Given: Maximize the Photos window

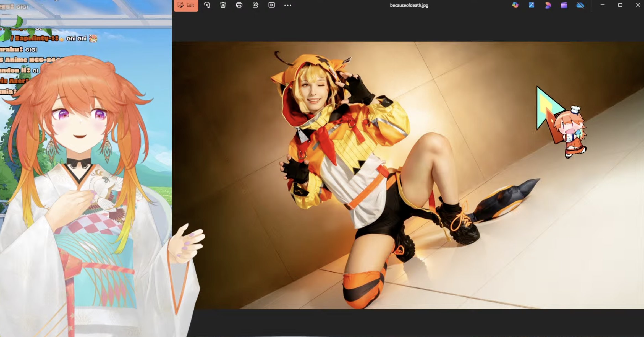Looking at the screenshot, I should click(x=620, y=5).
